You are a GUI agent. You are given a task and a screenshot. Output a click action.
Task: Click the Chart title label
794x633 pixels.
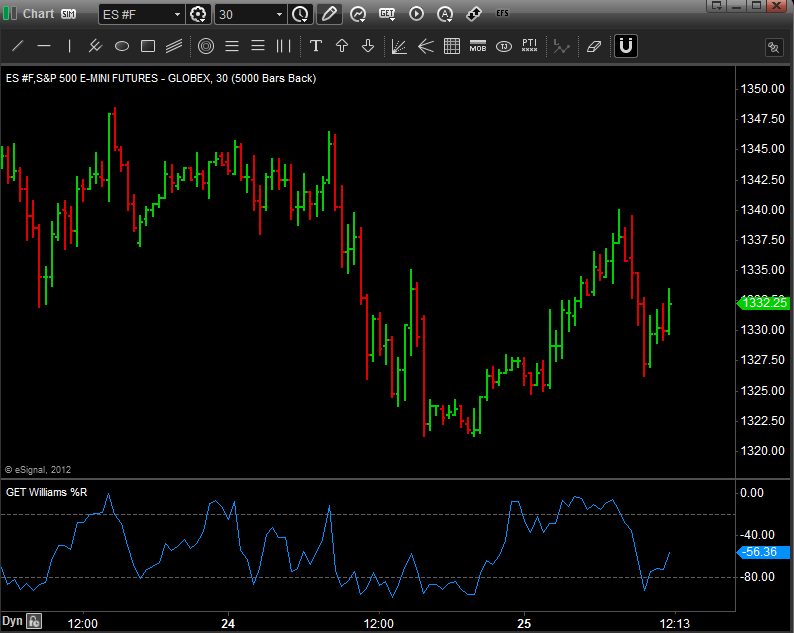[38, 14]
